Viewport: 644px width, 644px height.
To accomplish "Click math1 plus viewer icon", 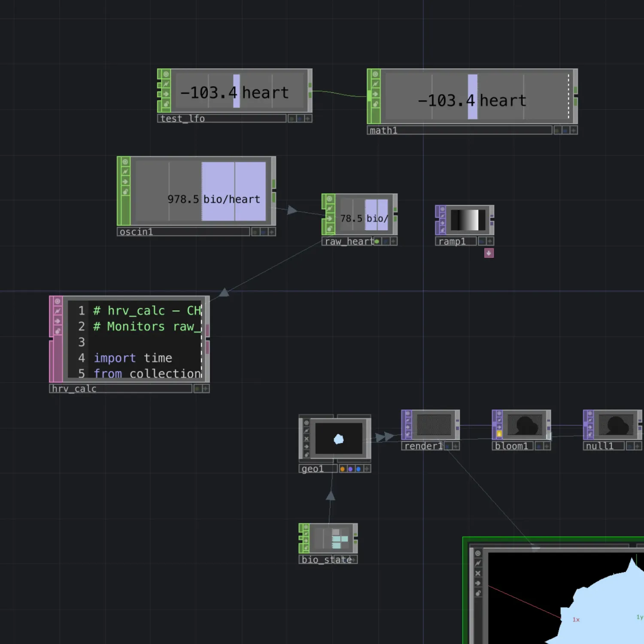I will point(574,130).
